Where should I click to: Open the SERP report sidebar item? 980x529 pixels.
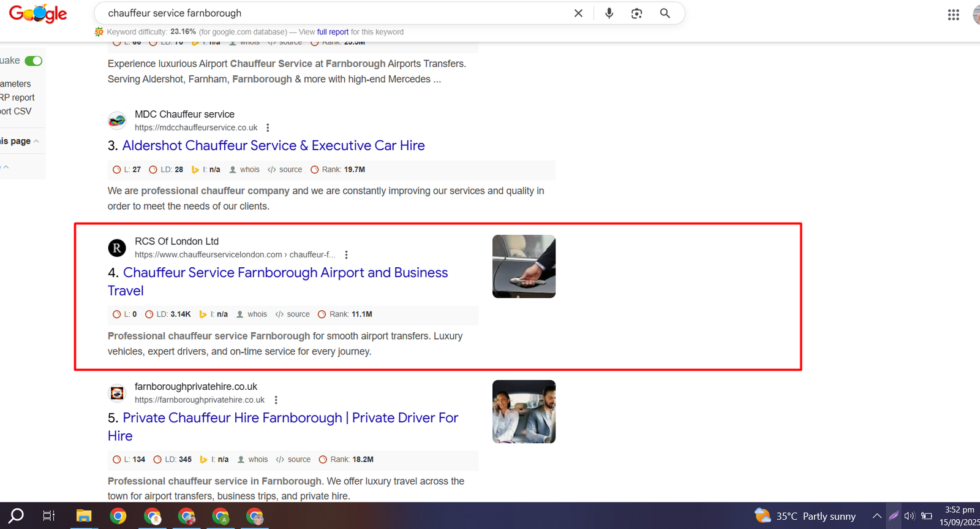(x=17, y=97)
